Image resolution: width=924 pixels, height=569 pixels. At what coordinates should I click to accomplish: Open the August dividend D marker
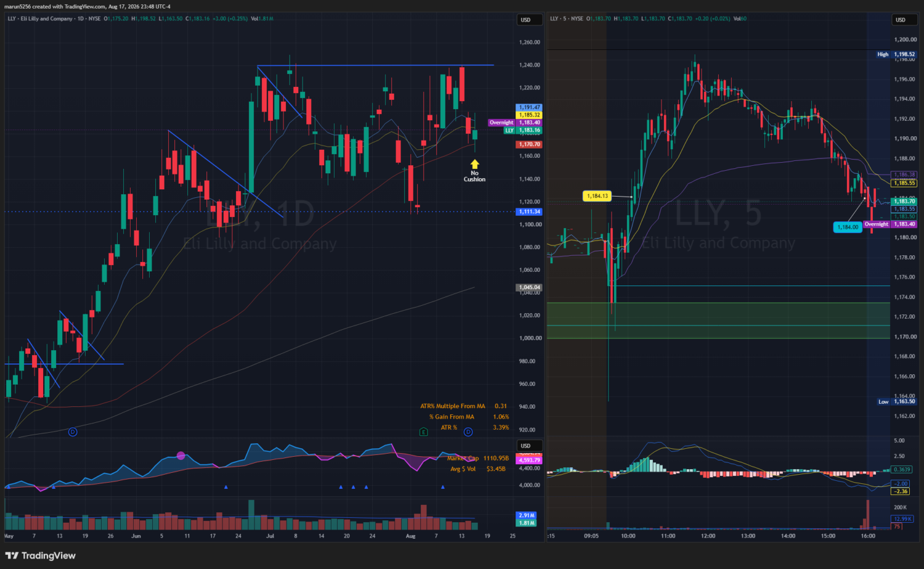pyautogui.click(x=468, y=432)
